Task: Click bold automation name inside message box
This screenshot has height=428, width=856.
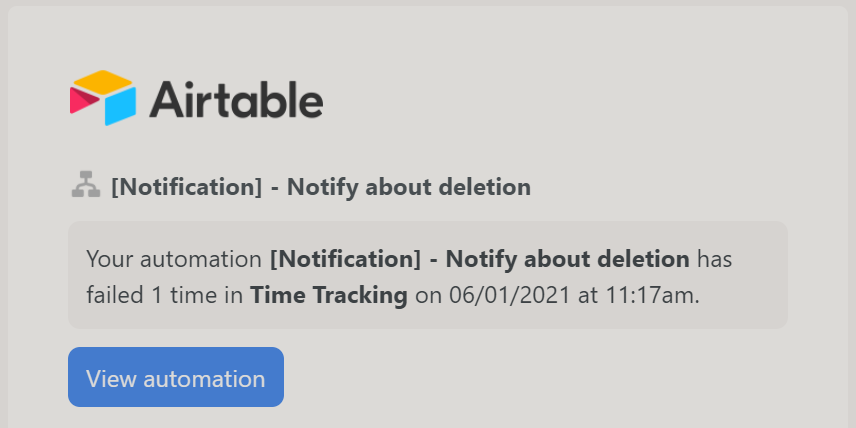Action: (480, 259)
